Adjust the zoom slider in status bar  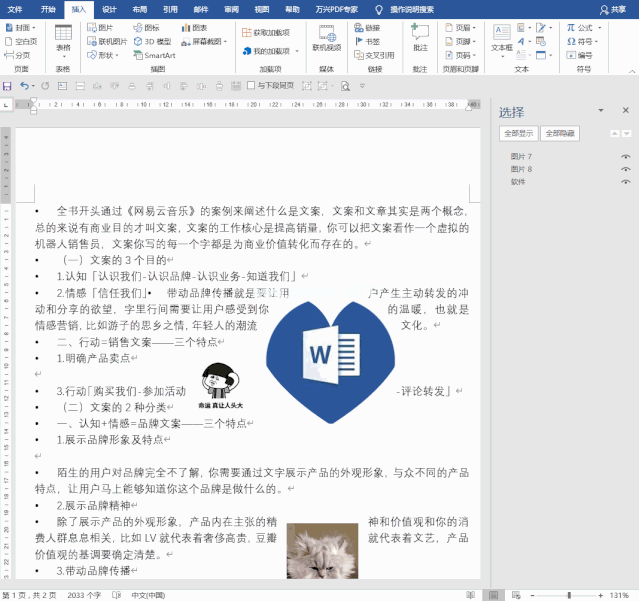(x=570, y=594)
